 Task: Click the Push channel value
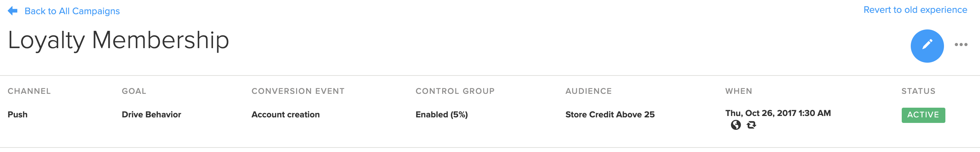(x=18, y=115)
